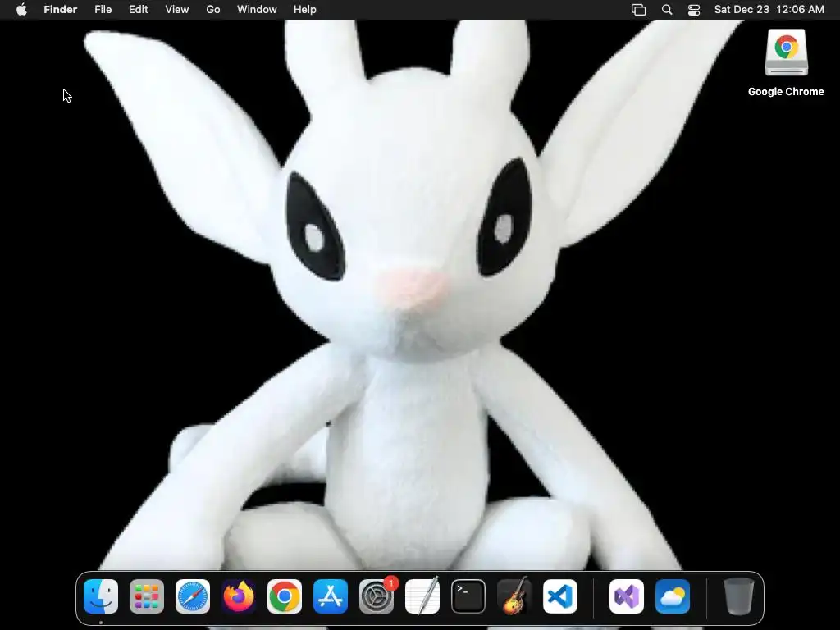Open the Finder application menu
The image size is (840, 630).
pyautogui.click(x=61, y=10)
